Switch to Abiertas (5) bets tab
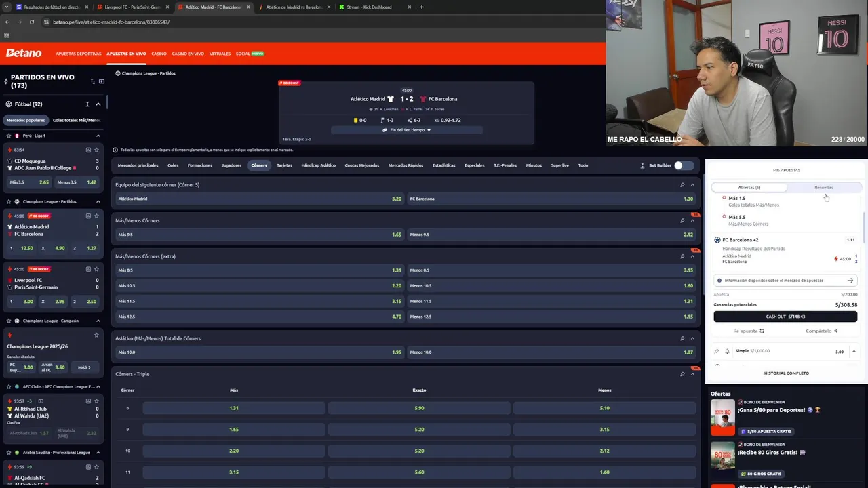 pyautogui.click(x=749, y=187)
